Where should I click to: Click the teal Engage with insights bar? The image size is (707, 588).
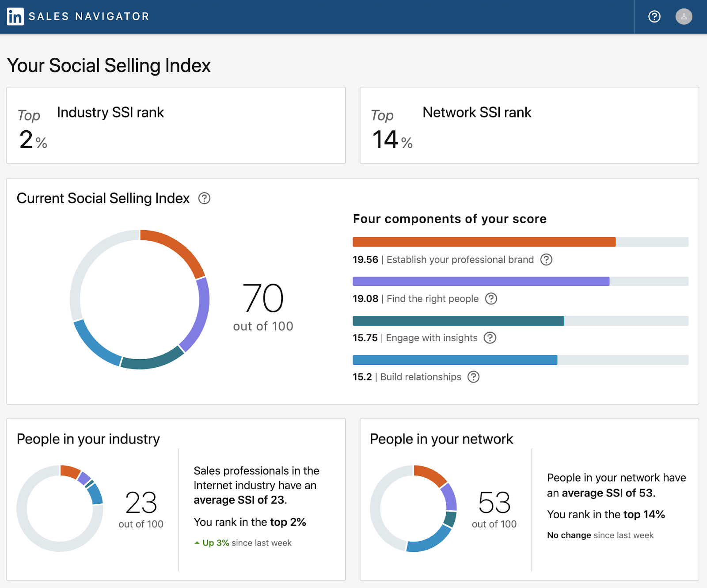click(458, 321)
